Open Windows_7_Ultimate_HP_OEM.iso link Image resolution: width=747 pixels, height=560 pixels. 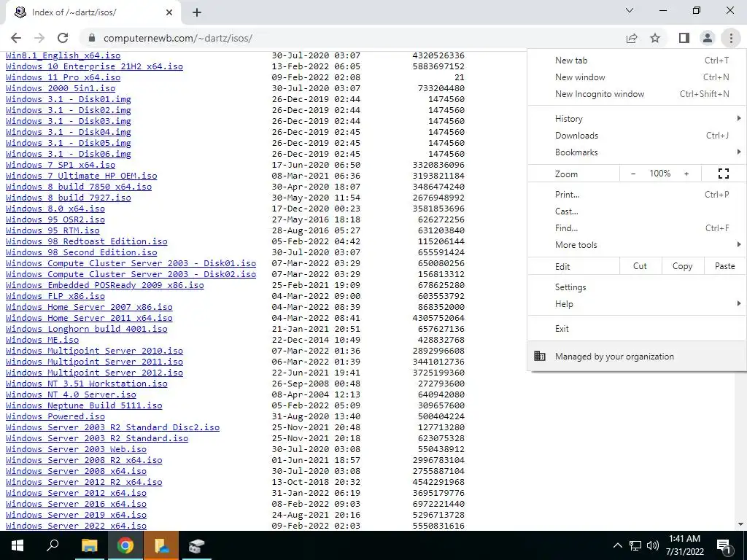pyautogui.click(x=82, y=176)
